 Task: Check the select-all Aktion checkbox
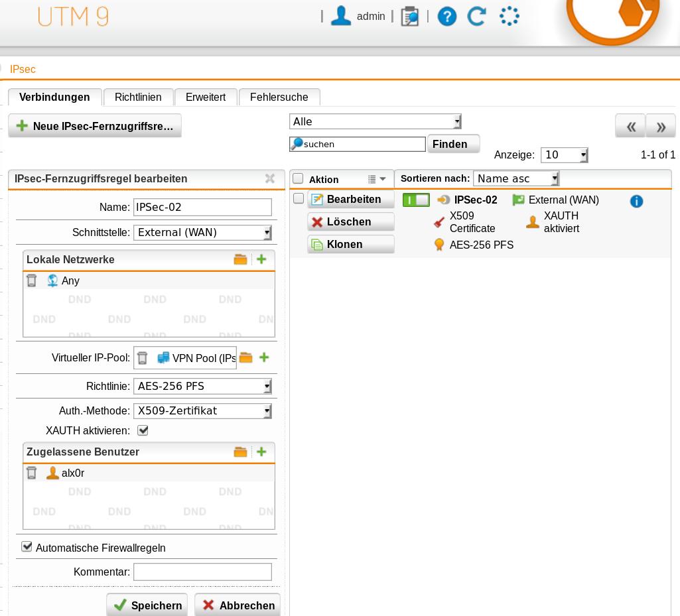coord(298,178)
